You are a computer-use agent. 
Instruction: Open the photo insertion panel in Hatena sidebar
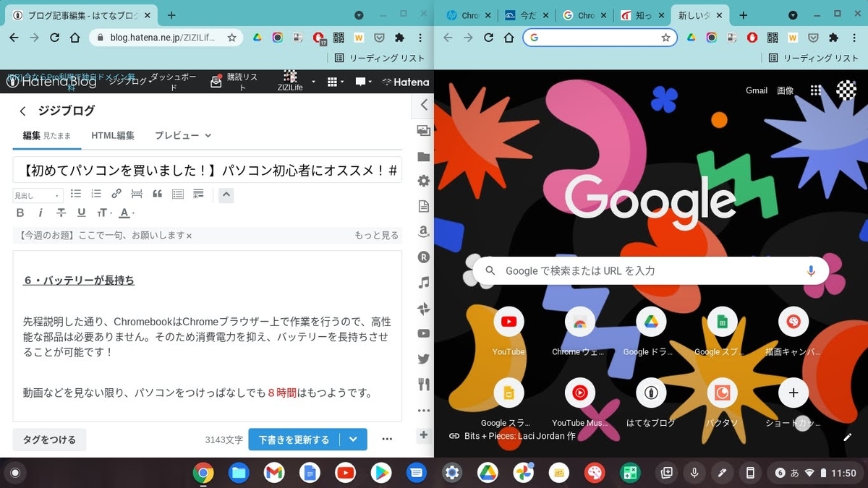click(x=424, y=131)
